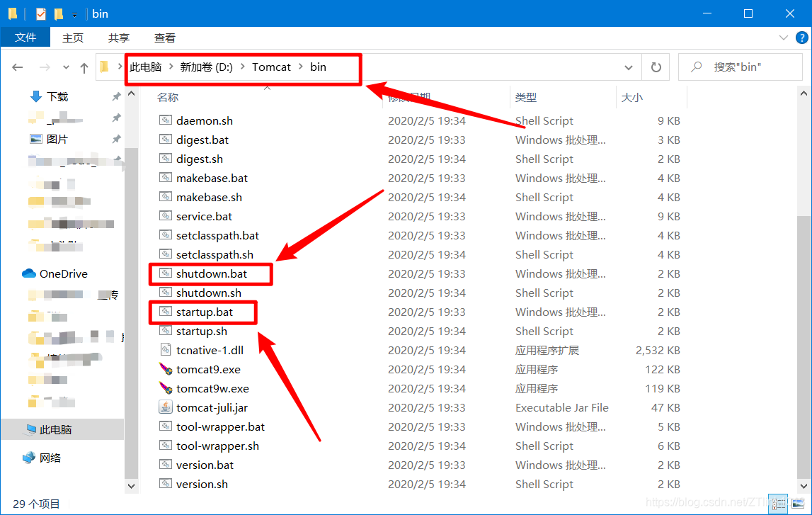Select the setclasspath.sh file name

coord(215,255)
